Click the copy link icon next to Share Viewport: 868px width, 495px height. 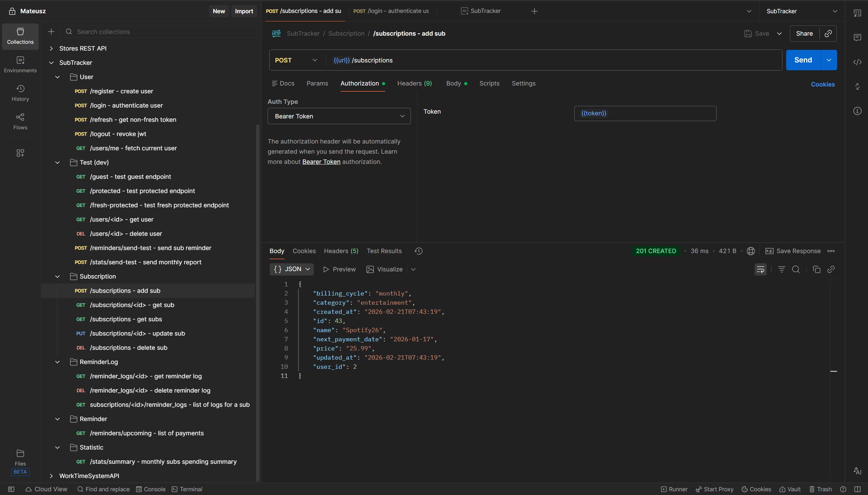pos(828,33)
